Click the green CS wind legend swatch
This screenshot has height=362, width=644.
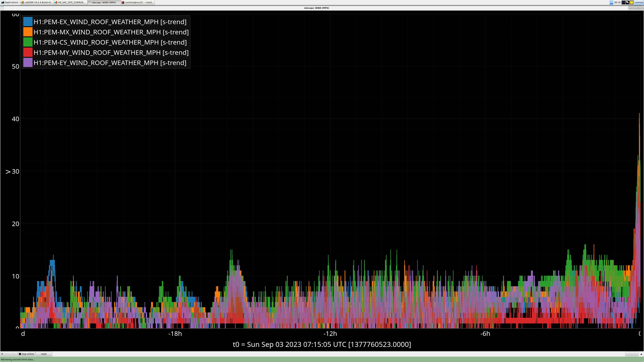28,42
